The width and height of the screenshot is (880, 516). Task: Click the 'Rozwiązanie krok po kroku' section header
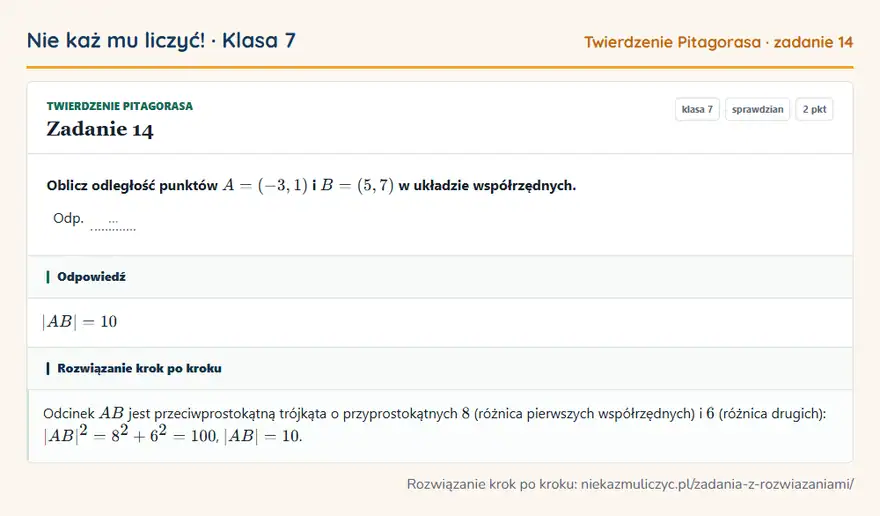click(x=440, y=368)
